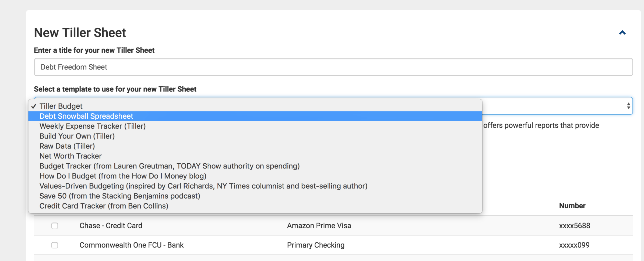644x261 pixels.
Task: Check the Chase - Credit Card checkbox
Action: [x=55, y=226]
